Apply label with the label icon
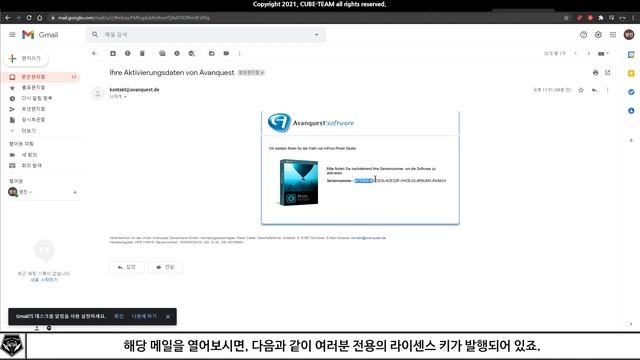This screenshot has width=640, height=360. 226,53
